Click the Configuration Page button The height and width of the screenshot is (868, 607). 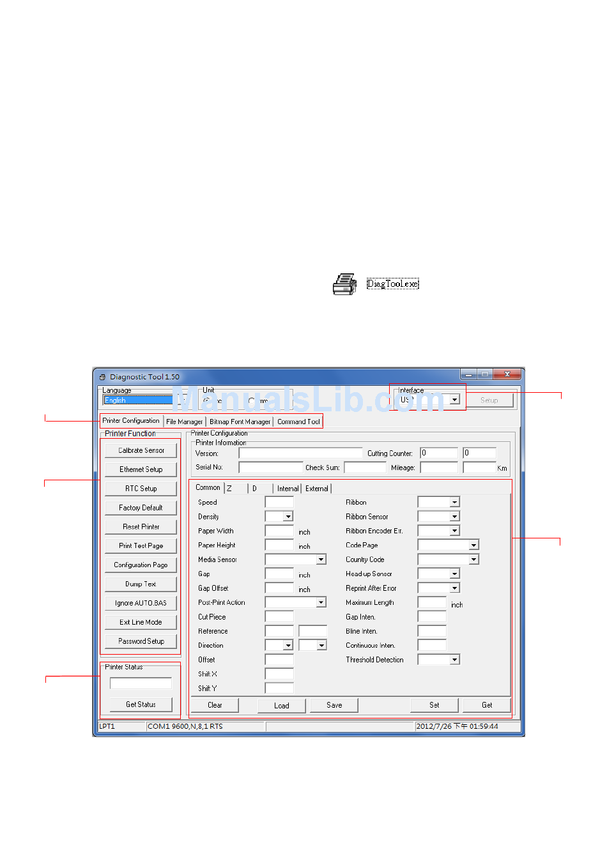point(141,565)
